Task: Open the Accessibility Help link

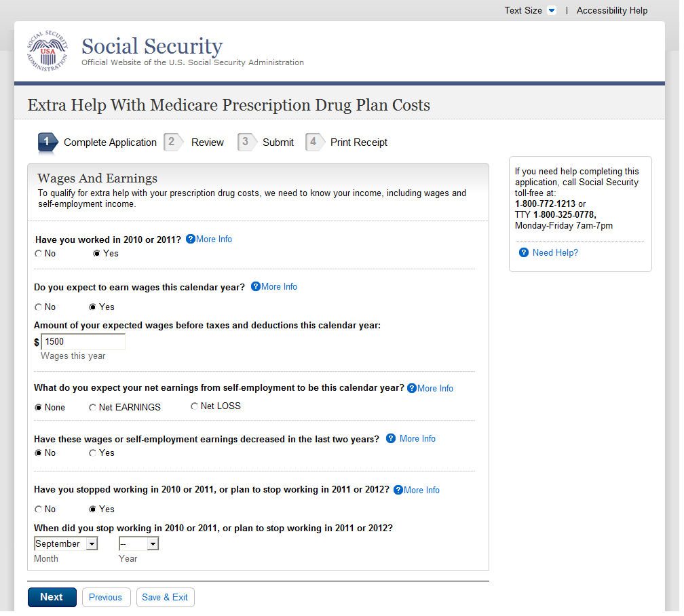Action: [612, 11]
